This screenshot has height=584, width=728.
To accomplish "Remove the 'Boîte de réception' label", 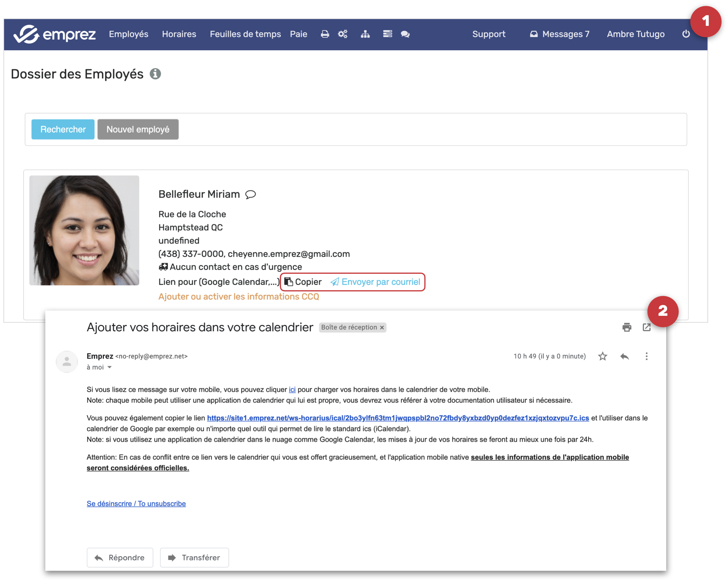I will pos(382,328).
